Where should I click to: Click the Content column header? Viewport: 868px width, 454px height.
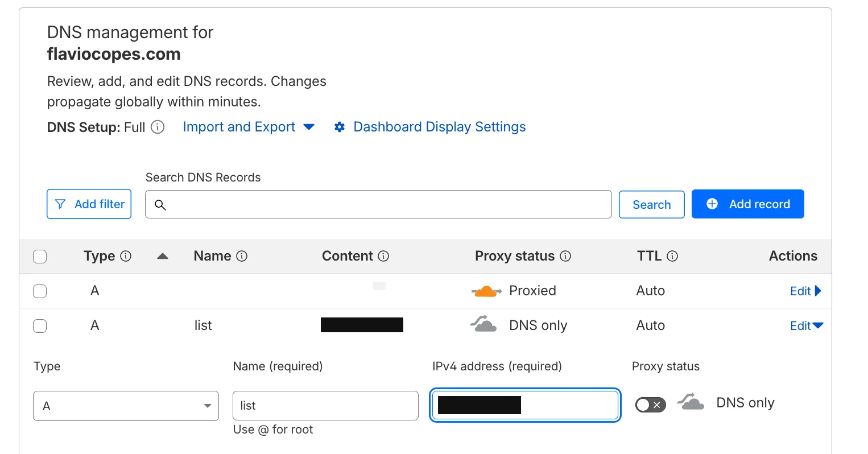pos(348,256)
